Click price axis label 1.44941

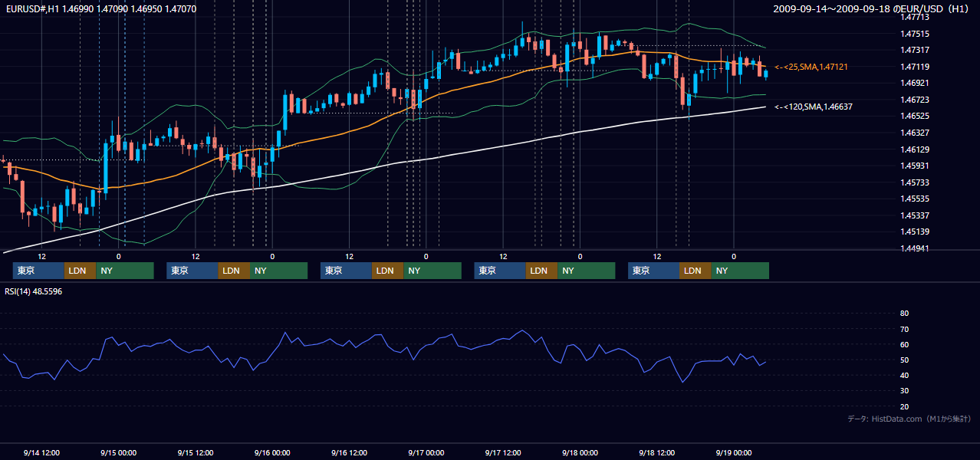(915, 248)
